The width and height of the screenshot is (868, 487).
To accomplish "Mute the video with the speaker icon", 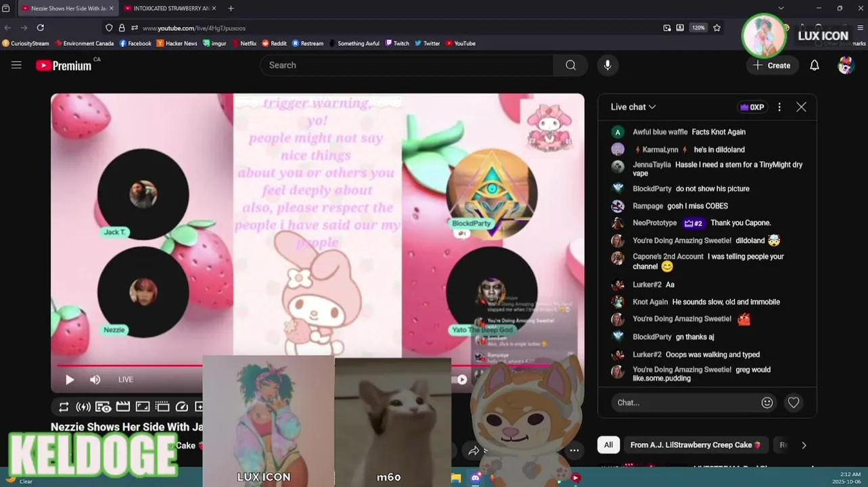I will [95, 379].
